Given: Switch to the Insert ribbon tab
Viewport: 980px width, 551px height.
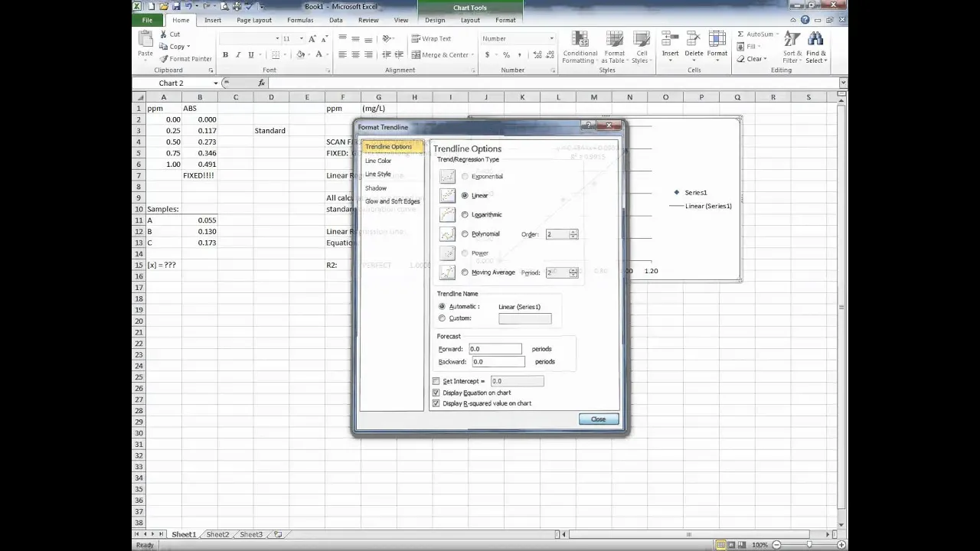Looking at the screenshot, I should point(213,20).
